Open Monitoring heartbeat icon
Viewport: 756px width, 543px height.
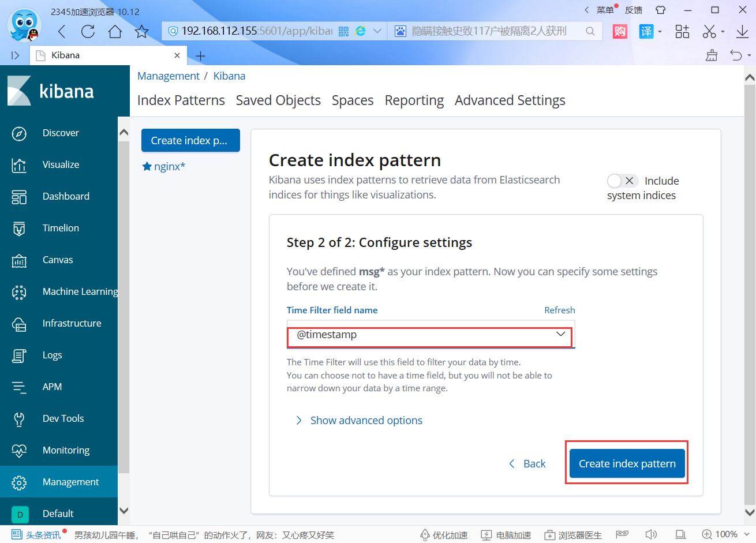pos(19,451)
